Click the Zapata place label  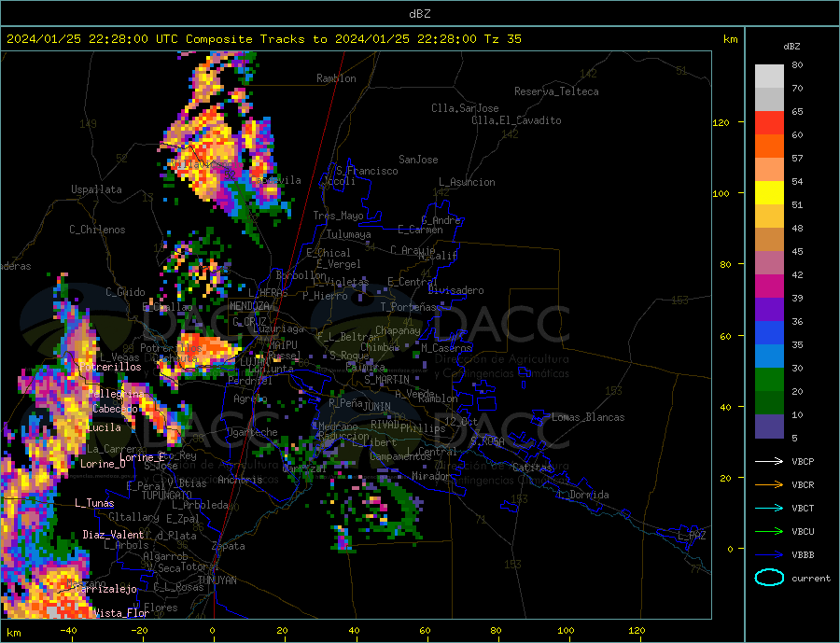pos(229,547)
